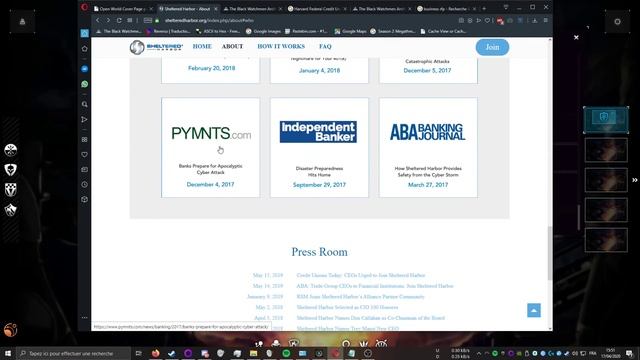Open the bookmarks heart in sidebar
The height and width of the screenshot is (360, 640).
pyautogui.click(x=84, y=155)
